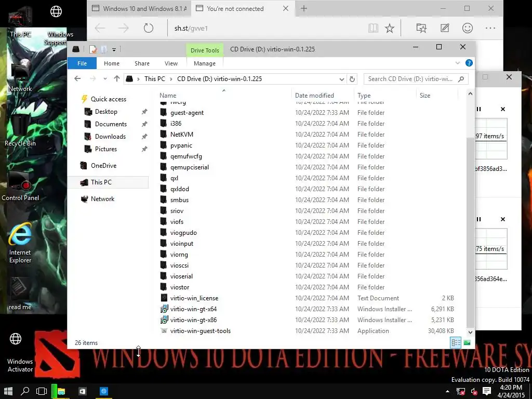
Task: Select the NetKVM folder
Action: (x=182, y=135)
